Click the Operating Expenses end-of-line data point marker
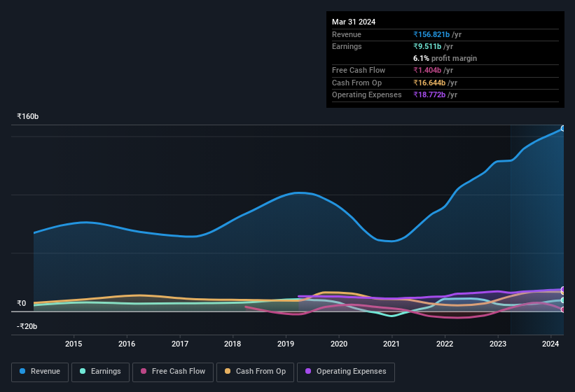Viewport: 575px width, 392px height. tap(562, 289)
